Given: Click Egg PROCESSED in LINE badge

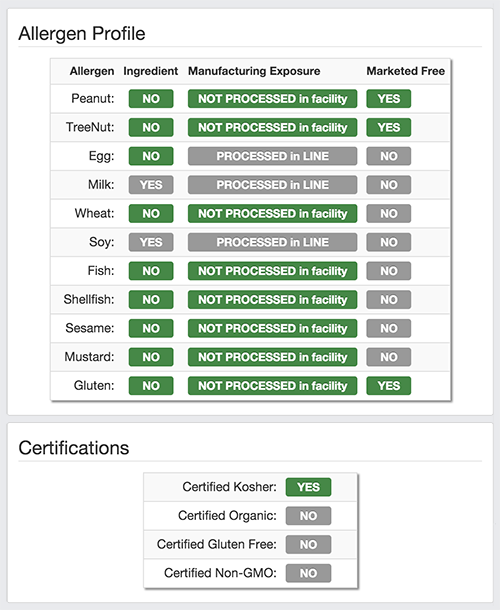Looking at the screenshot, I should coord(272,156).
